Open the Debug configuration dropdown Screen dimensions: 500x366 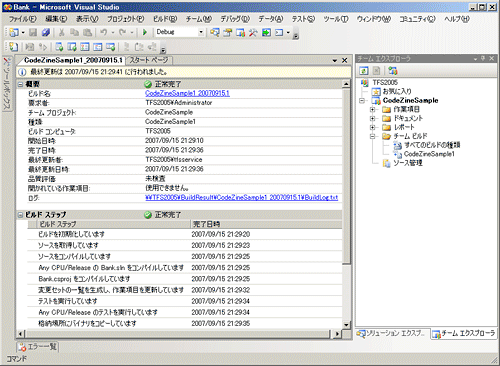(x=201, y=32)
